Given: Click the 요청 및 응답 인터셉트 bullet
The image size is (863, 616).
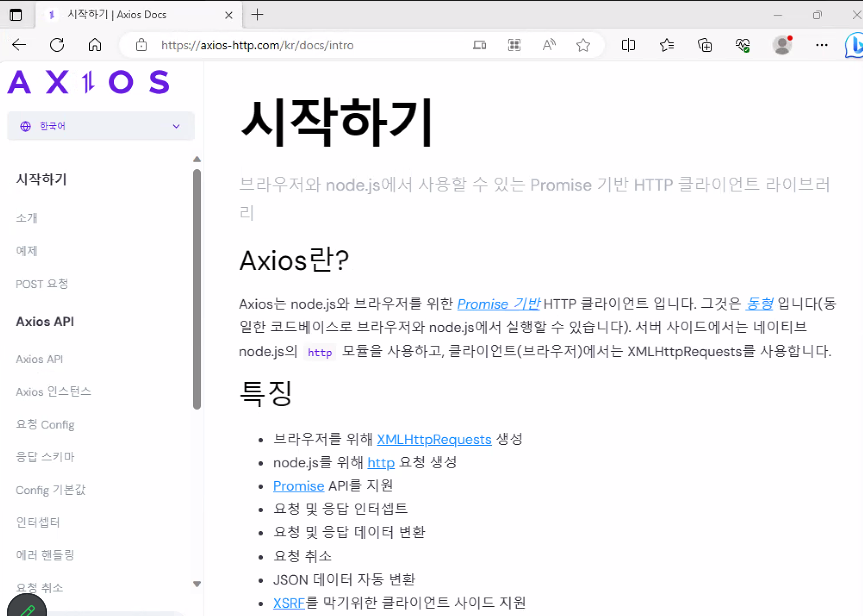Looking at the screenshot, I should pos(341,509).
